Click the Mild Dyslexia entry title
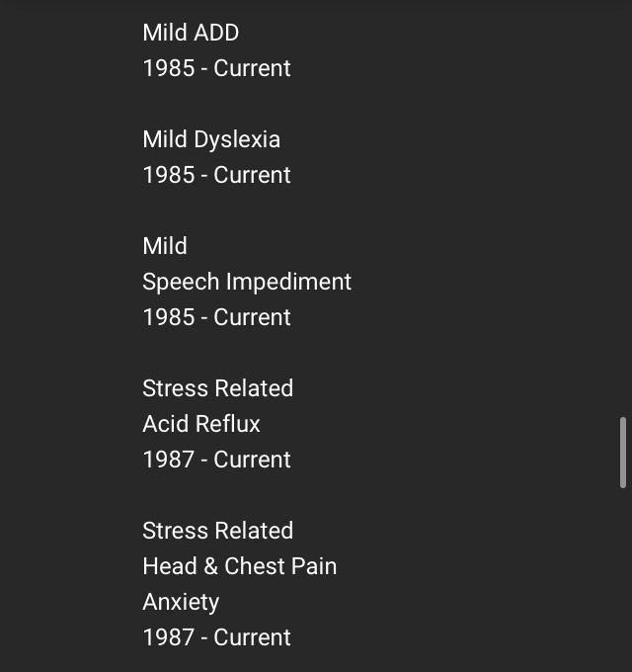Screen dimensions: 632x672 [211, 139]
